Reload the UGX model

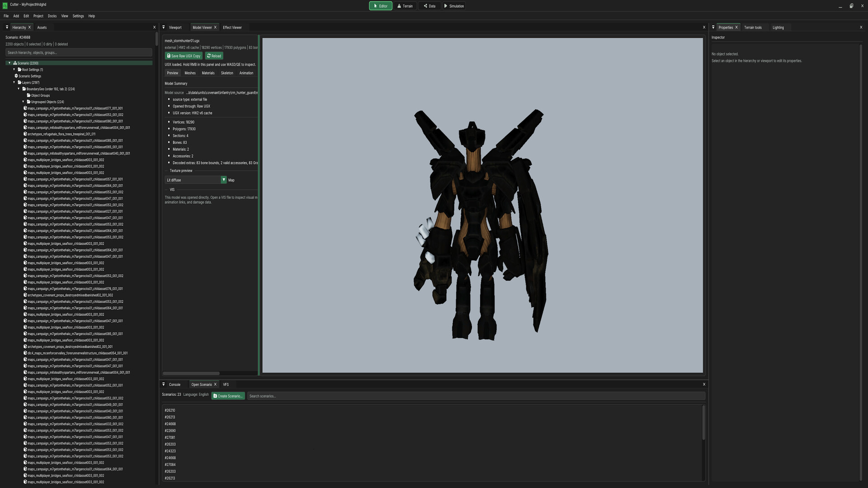214,56
